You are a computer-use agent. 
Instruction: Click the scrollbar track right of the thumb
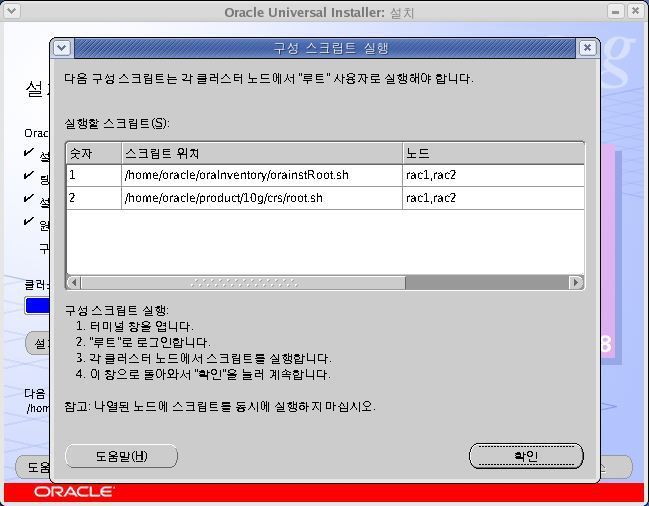click(x=487, y=283)
